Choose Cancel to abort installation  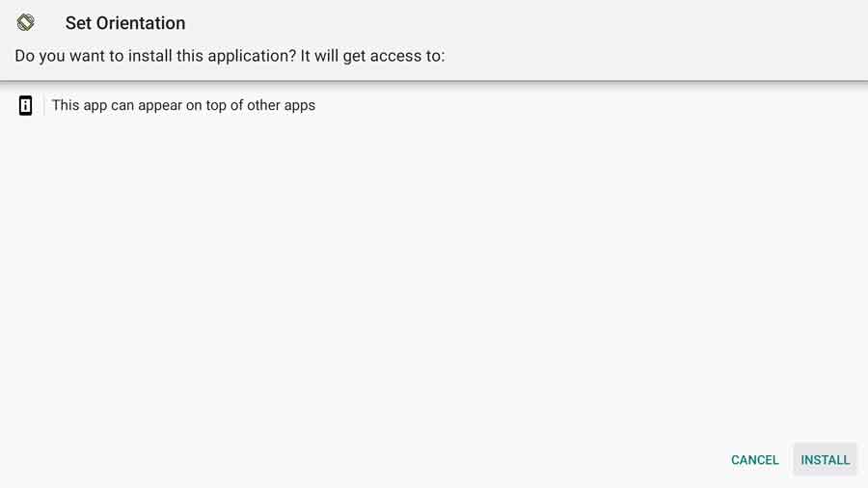point(754,460)
